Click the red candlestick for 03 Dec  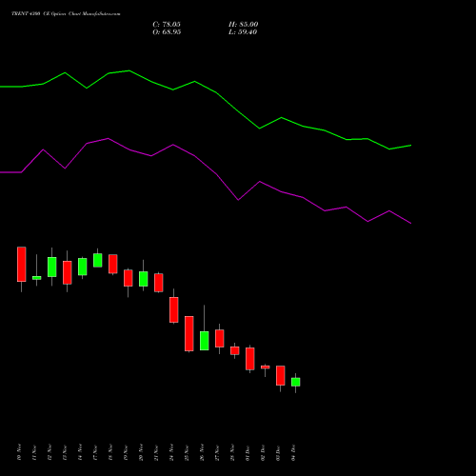pyautogui.click(x=281, y=376)
